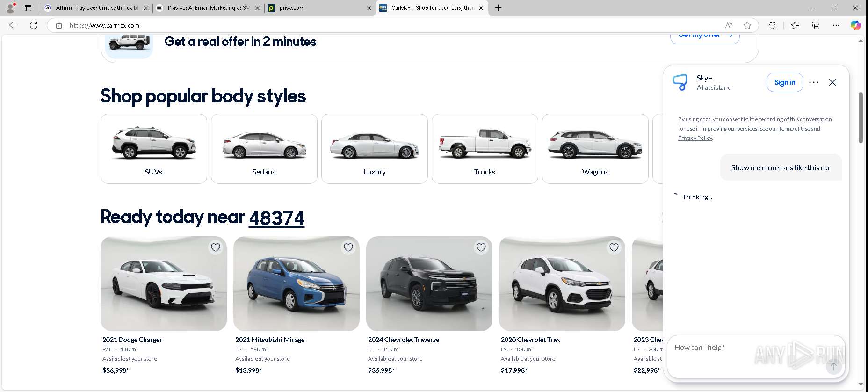Close the Affirm browser tab

[x=145, y=8]
